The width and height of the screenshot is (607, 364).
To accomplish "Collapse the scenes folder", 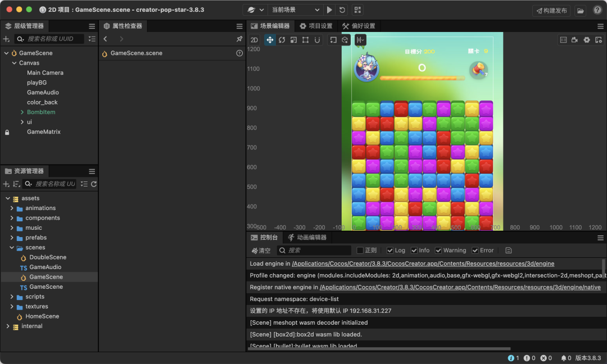I will pos(12,247).
